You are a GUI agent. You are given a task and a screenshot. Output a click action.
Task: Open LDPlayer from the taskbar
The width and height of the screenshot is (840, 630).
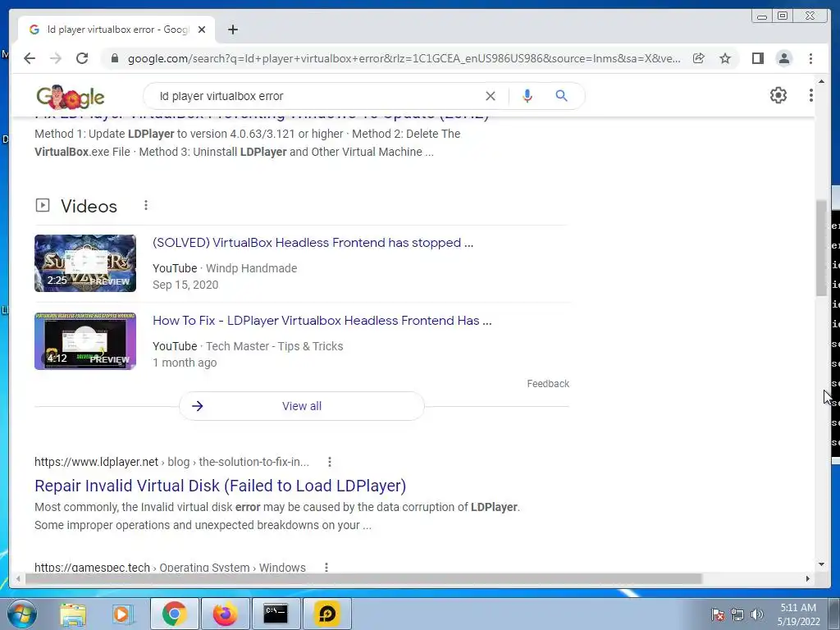tap(326, 614)
